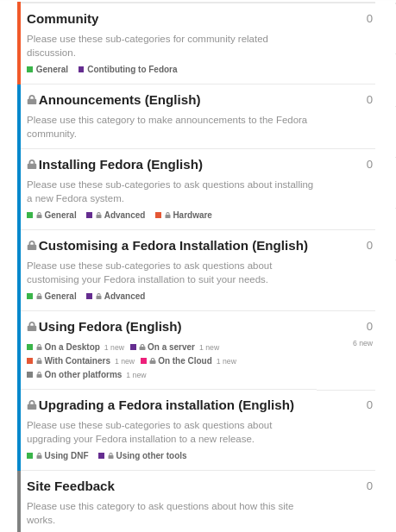
Task: Click pink square beside On the Cloud
Action: point(144,361)
